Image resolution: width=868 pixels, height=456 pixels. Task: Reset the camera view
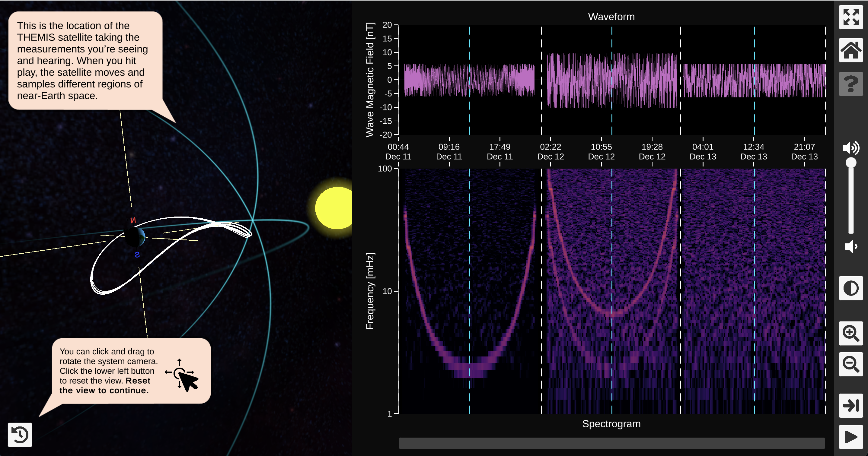[x=20, y=435]
